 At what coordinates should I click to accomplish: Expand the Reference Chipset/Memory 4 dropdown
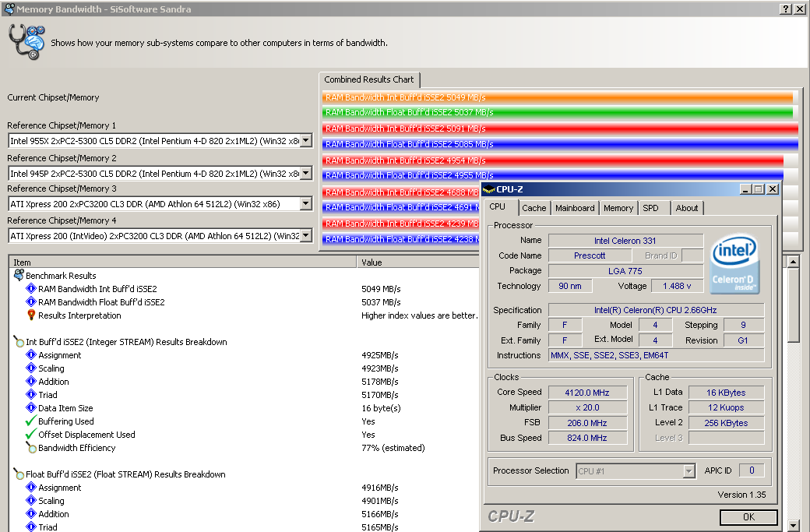[306, 235]
